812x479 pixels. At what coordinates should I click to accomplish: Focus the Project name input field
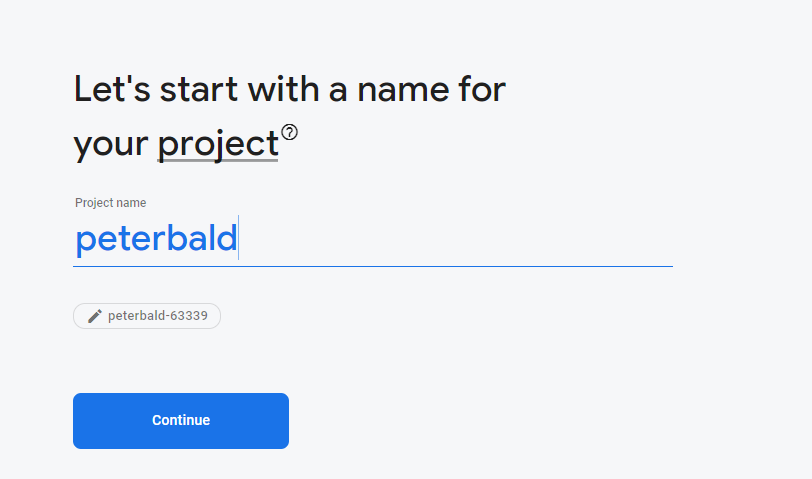[373, 239]
